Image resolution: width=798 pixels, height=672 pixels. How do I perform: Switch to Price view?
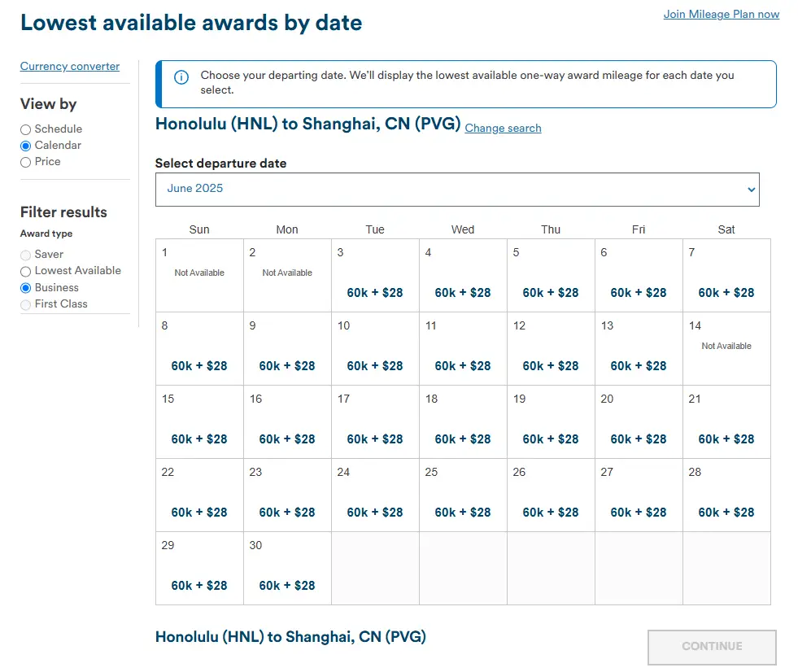[x=26, y=162]
